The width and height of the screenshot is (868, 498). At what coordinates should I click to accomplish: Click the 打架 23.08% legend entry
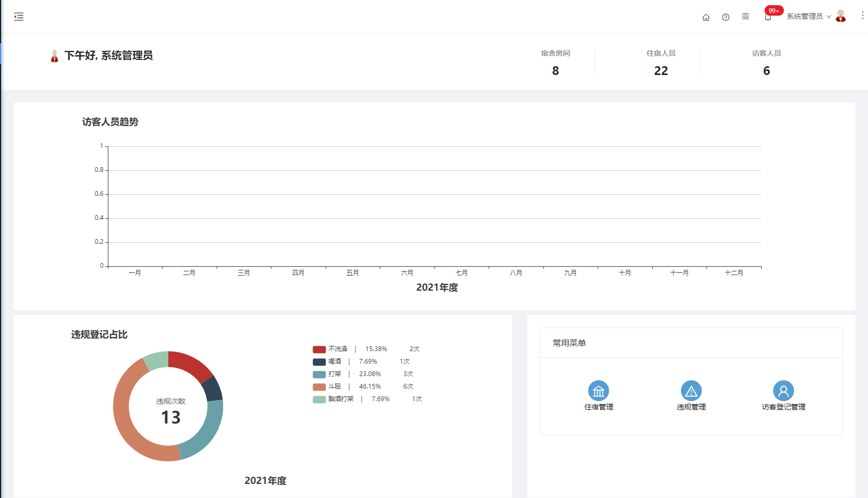(363, 374)
